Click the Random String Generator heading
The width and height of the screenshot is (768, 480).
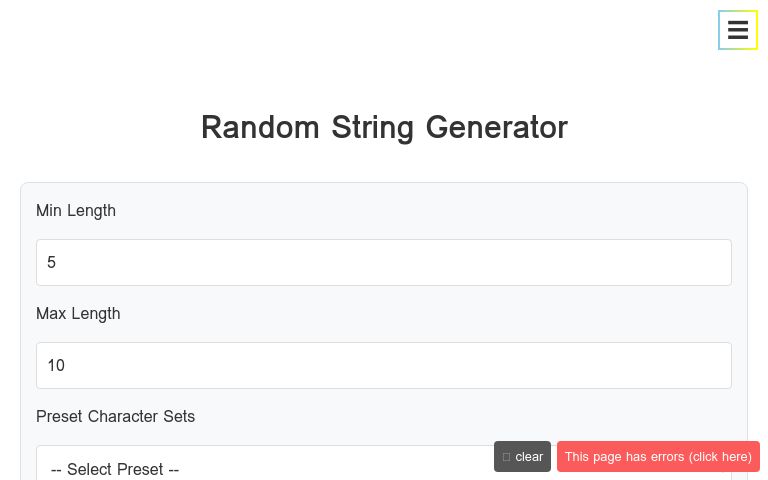[384, 128]
